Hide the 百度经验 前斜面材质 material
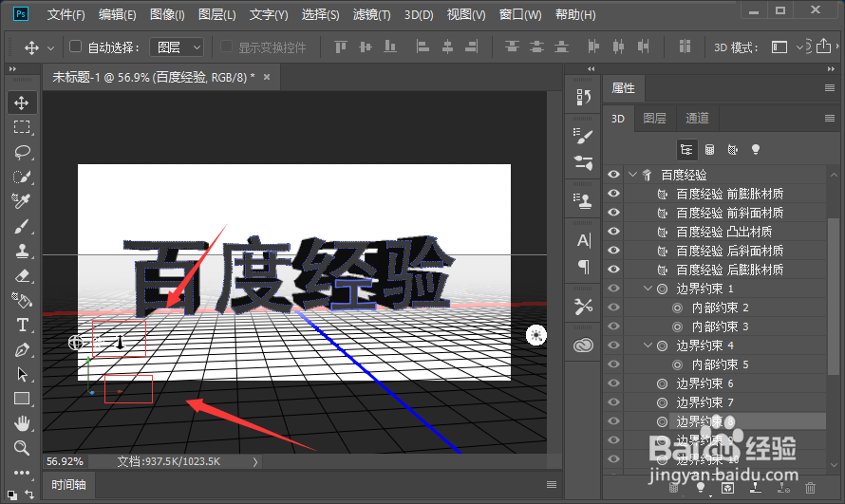This screenshot has height=504, width=845. tap(613, 213)
